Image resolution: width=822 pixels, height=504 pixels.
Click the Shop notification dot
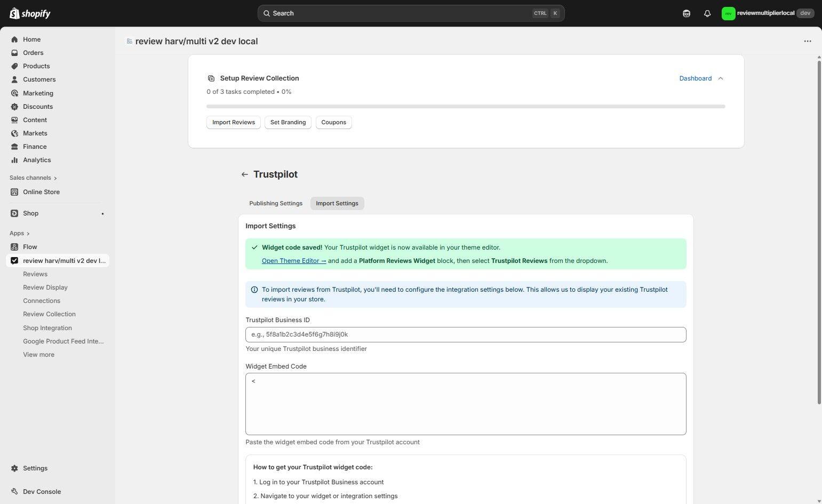pyautogui.click(x=102, y=214)
